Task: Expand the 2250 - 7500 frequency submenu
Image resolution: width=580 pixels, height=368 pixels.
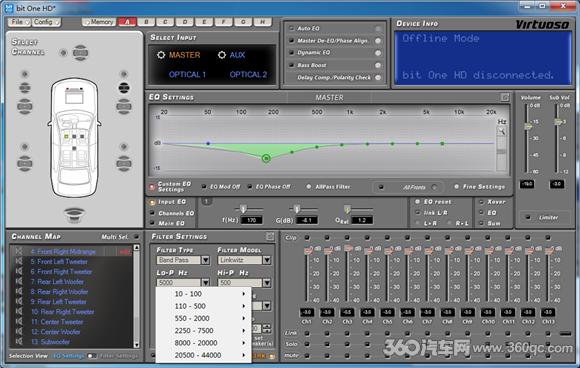Action: pos(203,331)
